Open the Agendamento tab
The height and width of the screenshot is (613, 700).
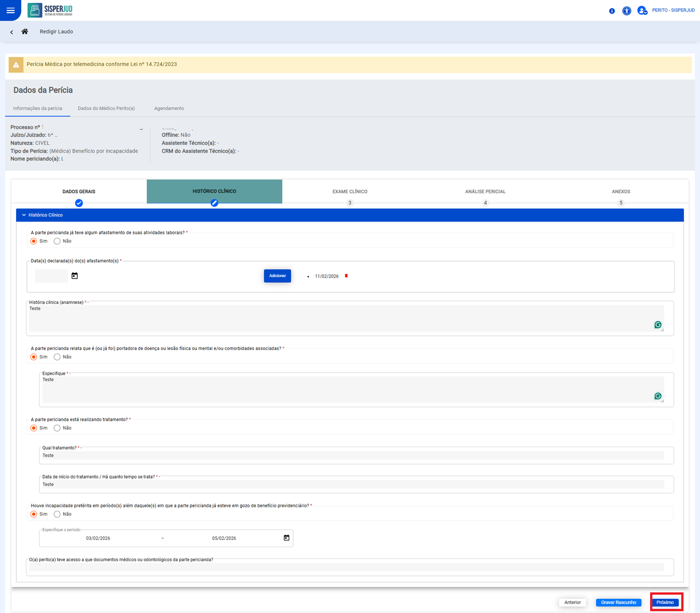pos(169,109)
